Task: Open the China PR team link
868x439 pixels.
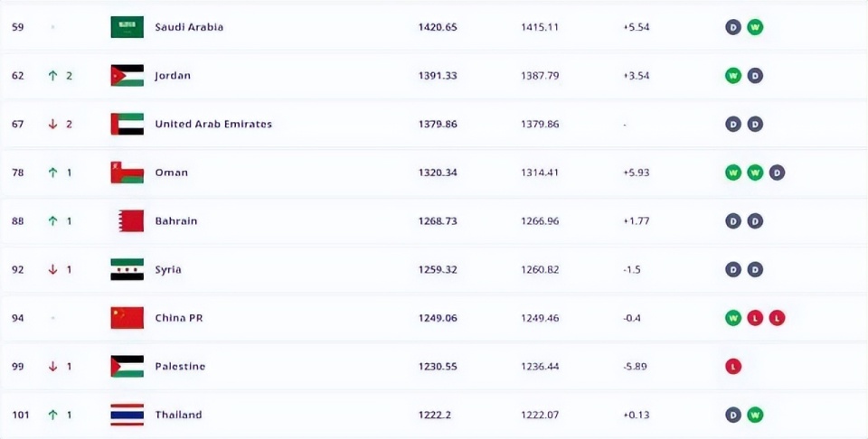Action: tap(177, 318)
